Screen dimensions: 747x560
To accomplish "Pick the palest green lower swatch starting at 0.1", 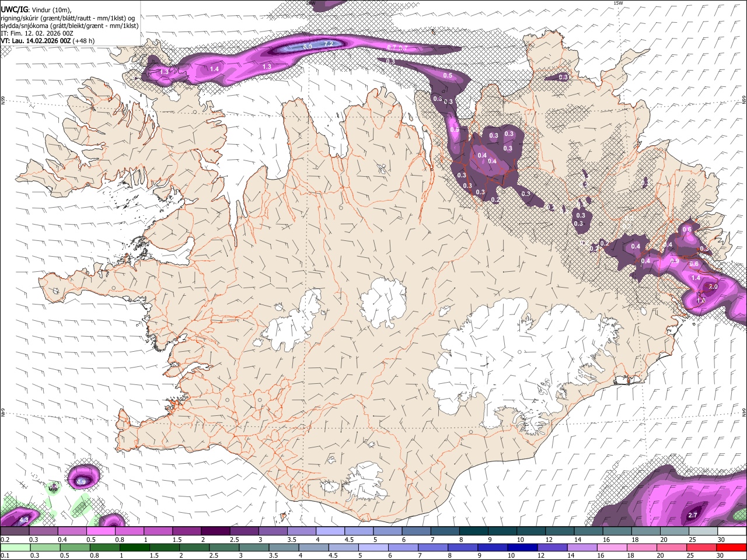I will tap(15, 547).
